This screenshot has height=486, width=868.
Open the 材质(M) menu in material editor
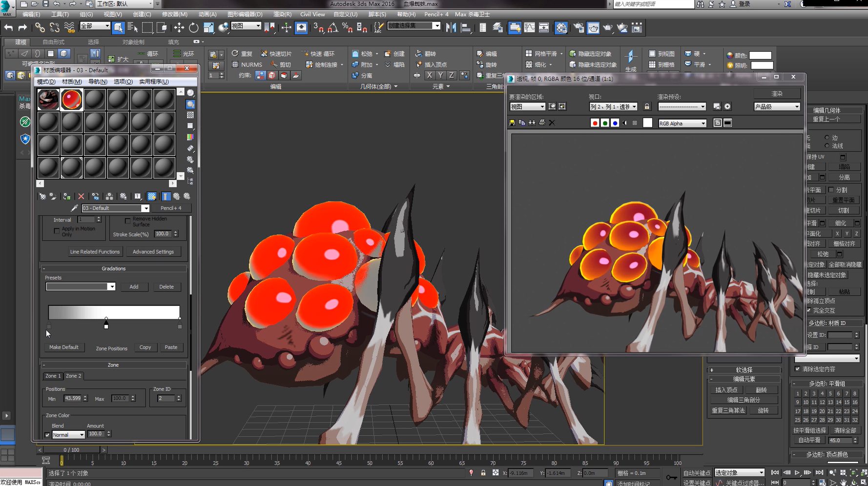pos(72,81)
